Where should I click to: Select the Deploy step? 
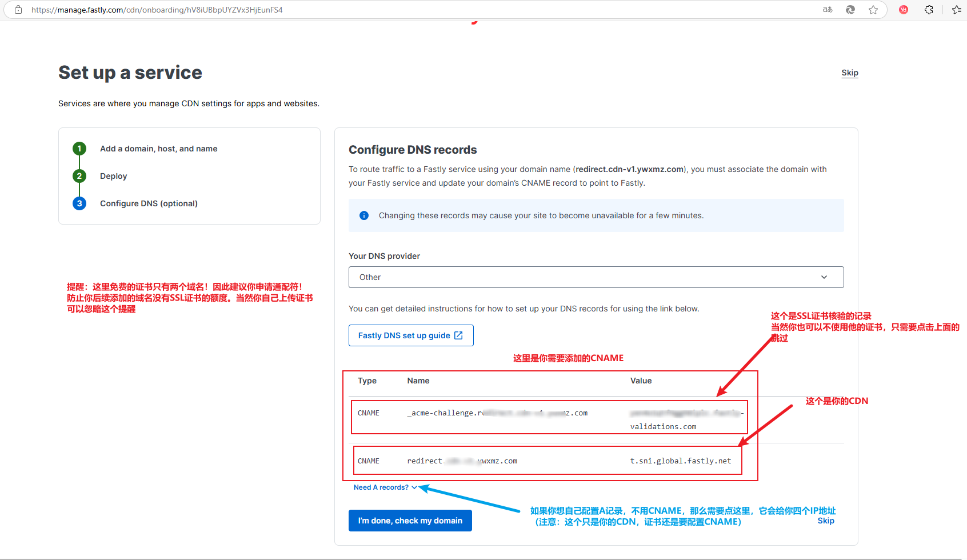pos(114,176)
